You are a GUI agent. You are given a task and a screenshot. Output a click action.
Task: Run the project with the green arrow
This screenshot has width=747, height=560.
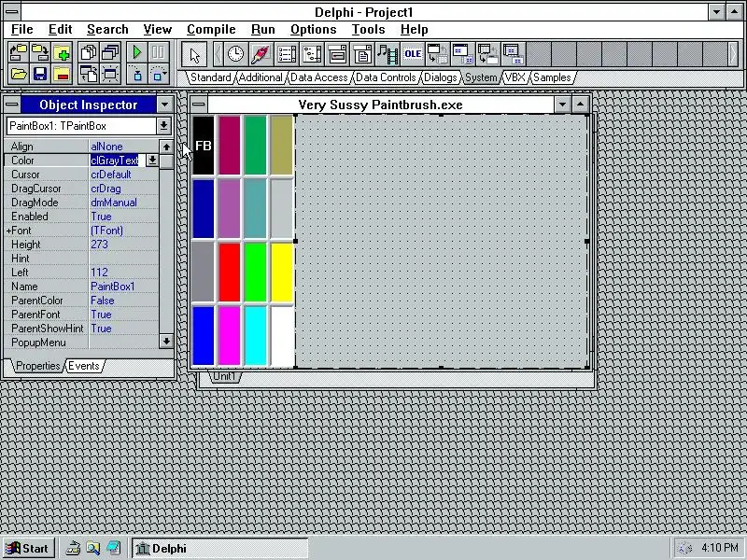(136, 53)
